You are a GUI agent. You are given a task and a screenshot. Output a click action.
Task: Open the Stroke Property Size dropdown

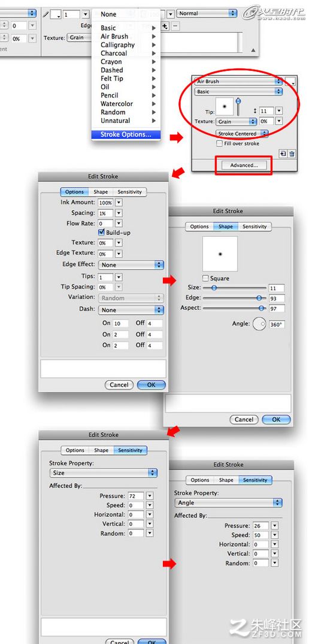click(104, 473)
